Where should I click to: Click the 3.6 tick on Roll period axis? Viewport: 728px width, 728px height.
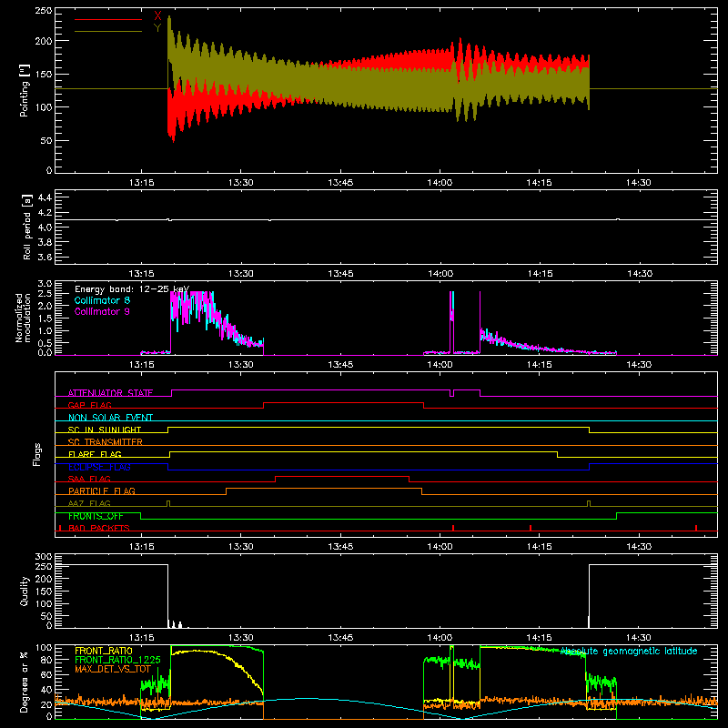45,257
